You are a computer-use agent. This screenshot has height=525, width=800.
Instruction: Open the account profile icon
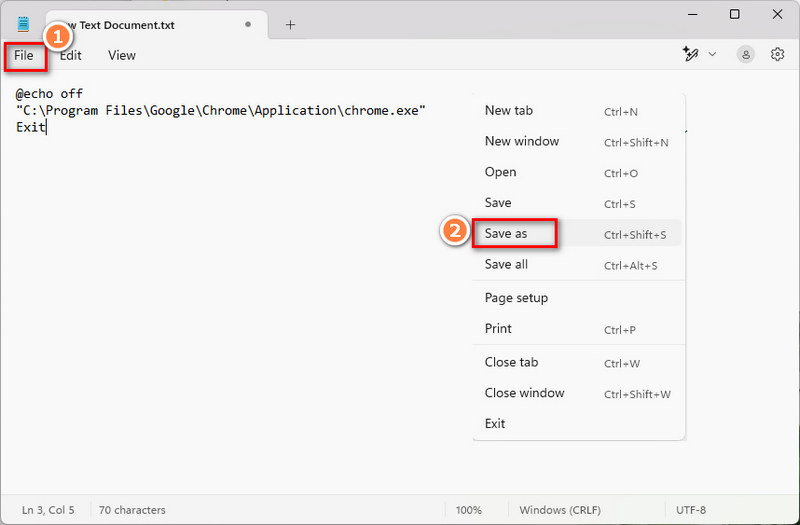click(x=745, y=55)
